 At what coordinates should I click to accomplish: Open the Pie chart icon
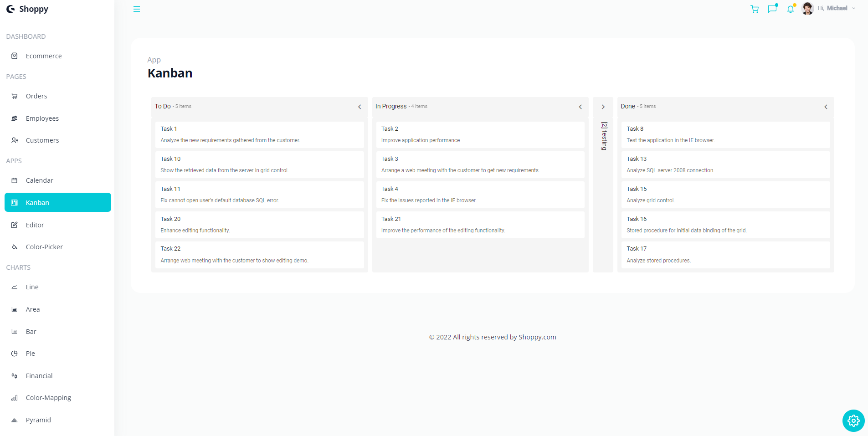coord(15,353)
